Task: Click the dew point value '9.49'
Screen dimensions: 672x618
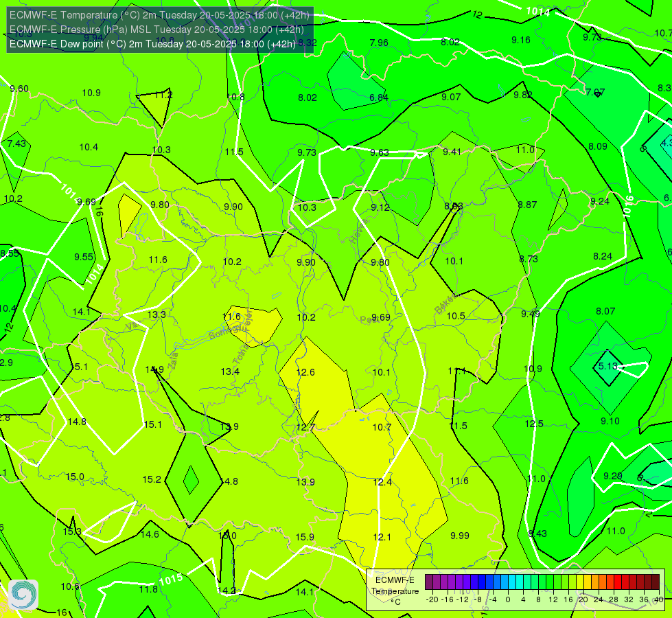Action: [x=530, y=314]
